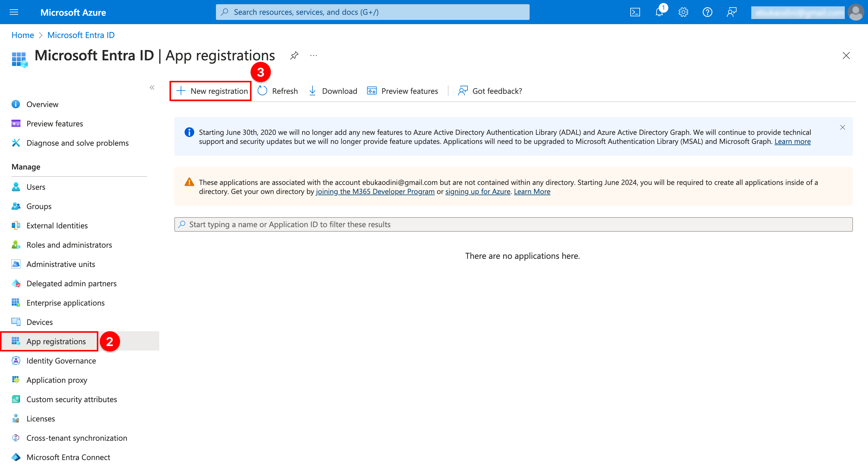
Task: Open the notifications bell
Action: tap(659, 12)
